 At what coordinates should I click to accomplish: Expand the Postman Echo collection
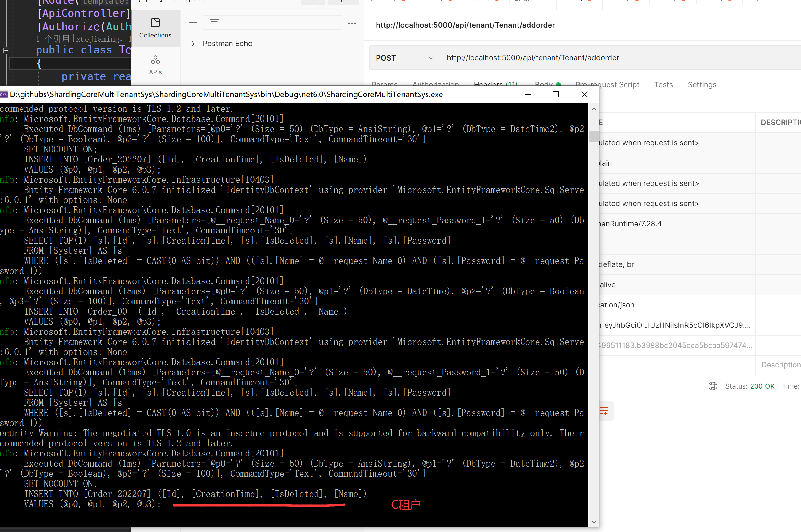coord(193,43)
